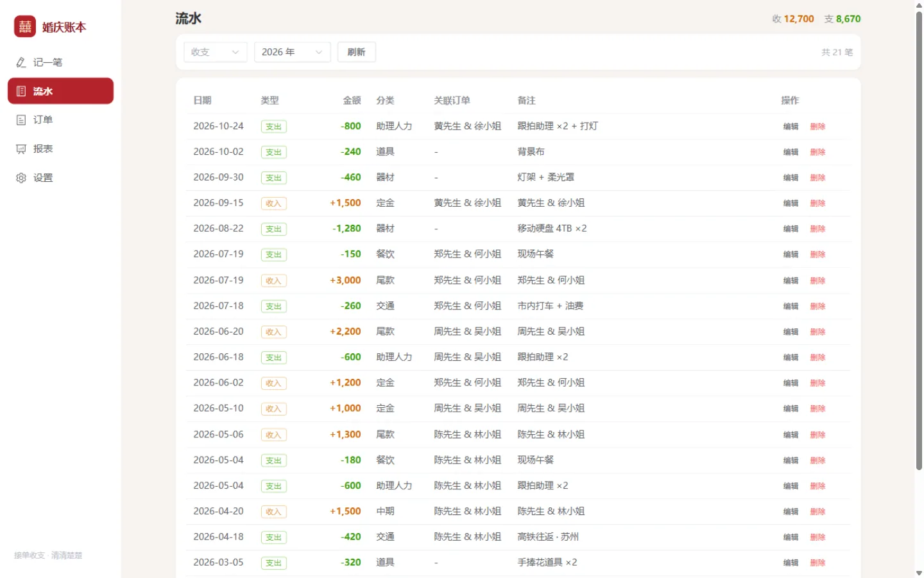Viewport: 924px width, 578px height.
Task: Click the 金额 column header
Action: (352, 101)
